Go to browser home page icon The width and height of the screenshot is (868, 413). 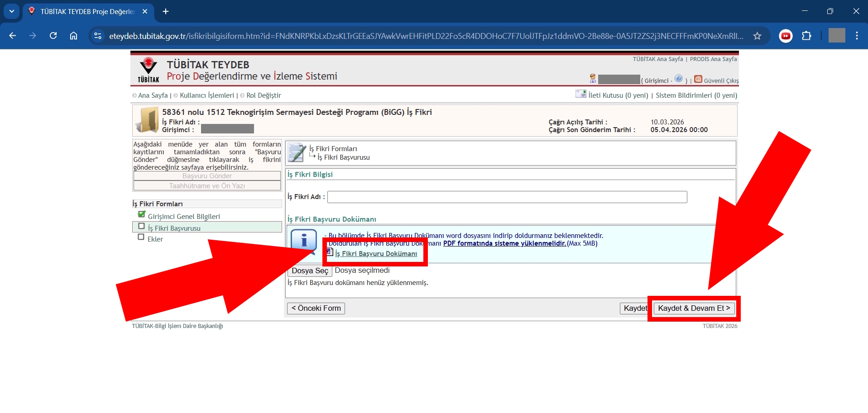74,36
